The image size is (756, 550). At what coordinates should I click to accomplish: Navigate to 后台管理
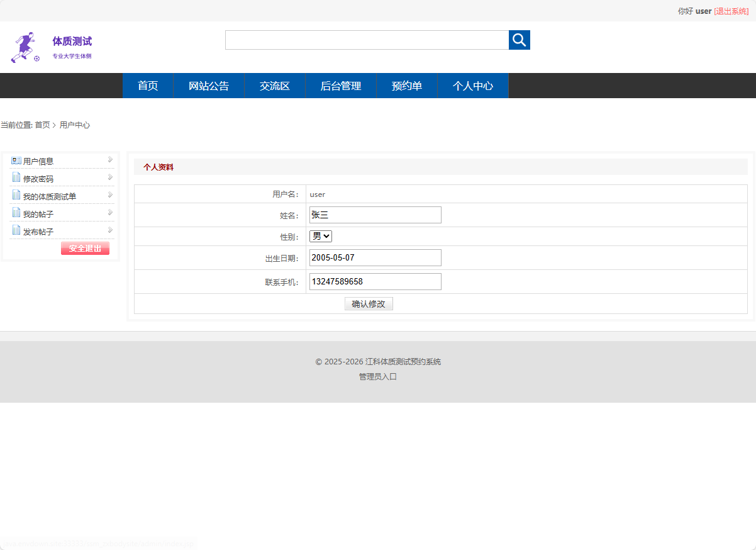click(340, 86)
